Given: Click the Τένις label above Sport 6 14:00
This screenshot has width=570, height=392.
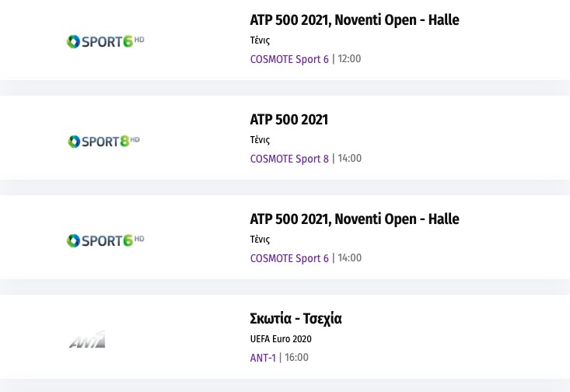Looking at the screenshot, I should pyautogui.click(x=260, y=240).
